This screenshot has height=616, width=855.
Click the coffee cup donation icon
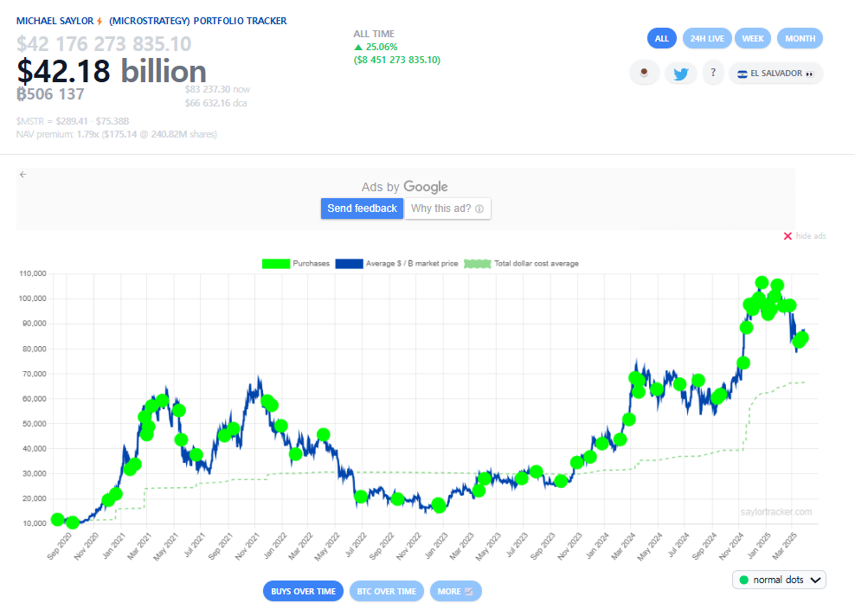(x=644, y=73)
